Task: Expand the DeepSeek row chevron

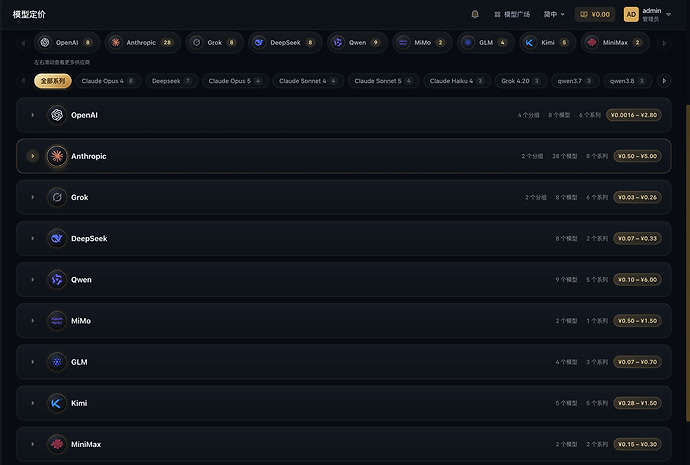Action: 33,238
